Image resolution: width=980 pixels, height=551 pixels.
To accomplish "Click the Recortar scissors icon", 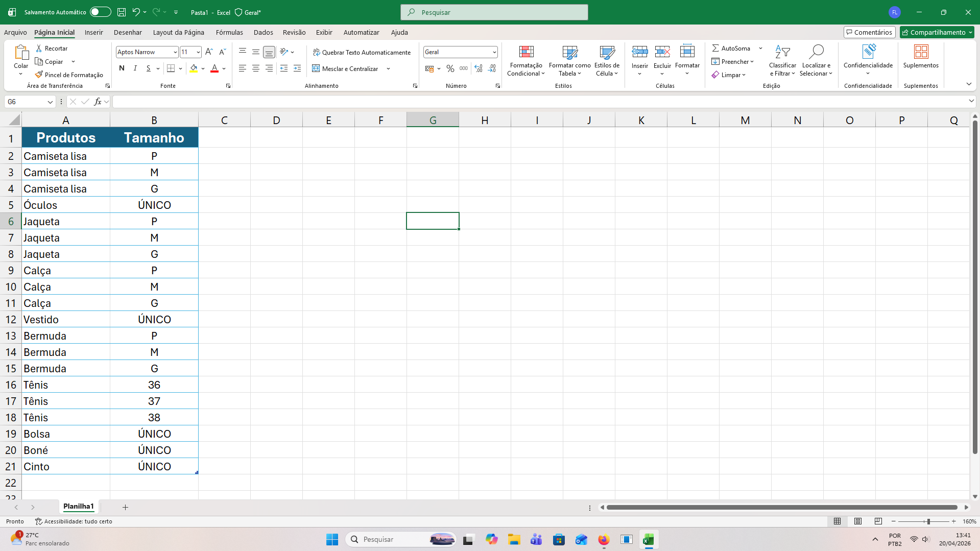I will coord(39,48).
